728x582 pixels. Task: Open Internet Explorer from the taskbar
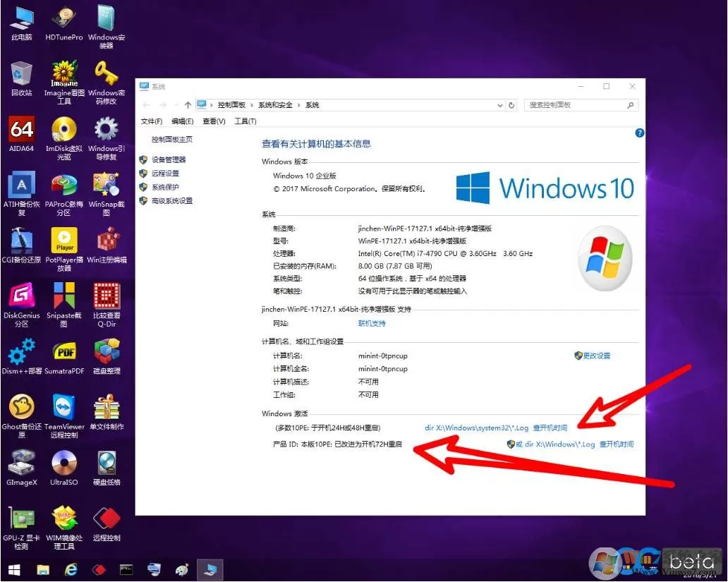71,569
